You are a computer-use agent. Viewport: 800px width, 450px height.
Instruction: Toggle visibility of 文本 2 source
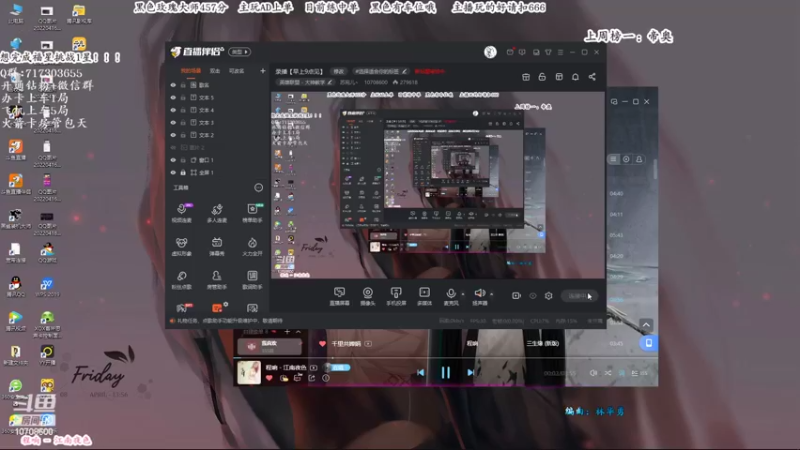pyautogui.click(x=173, y=135)
